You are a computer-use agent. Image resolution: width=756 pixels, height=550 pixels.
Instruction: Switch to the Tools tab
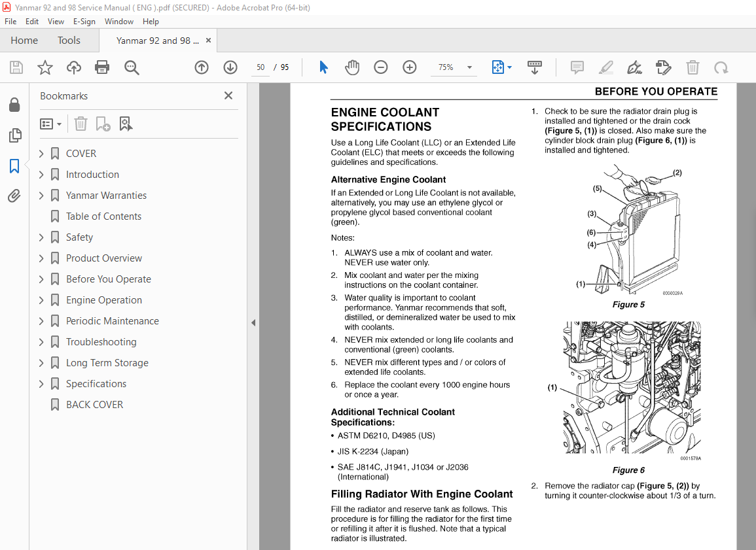click(x=69, y=41)
